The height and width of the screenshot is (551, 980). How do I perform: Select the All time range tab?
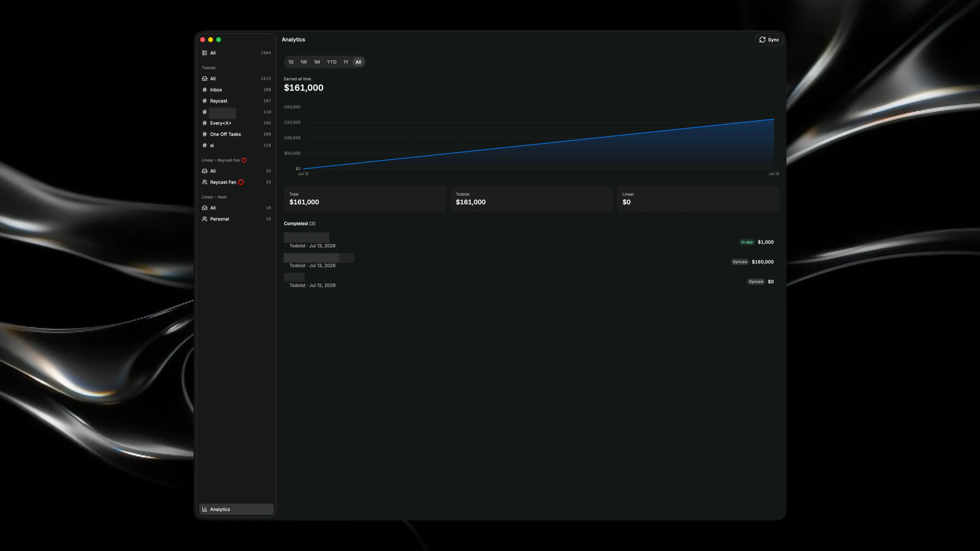(x=358, y=62)
